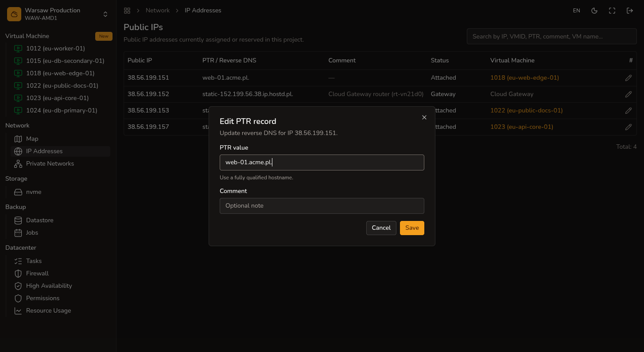Click the Total: 4 count
This screenshot has height=352, width=644.
point(626,147)
